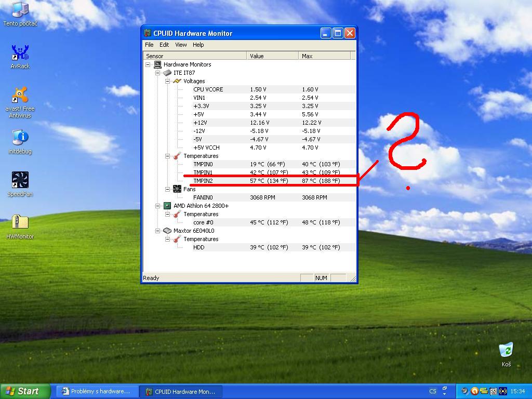Click the orange avast tray icon
The height and width of the screenshot is (399, 532).
(474, 391)
